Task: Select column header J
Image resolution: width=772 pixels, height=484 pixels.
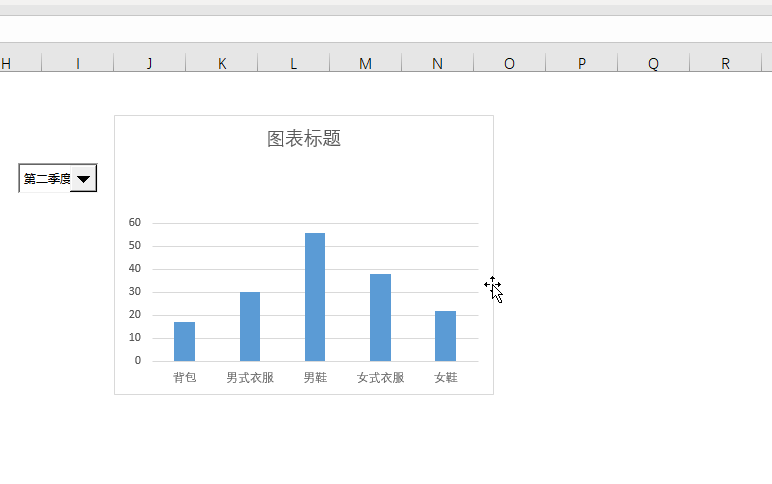Action: coord(150,64)
